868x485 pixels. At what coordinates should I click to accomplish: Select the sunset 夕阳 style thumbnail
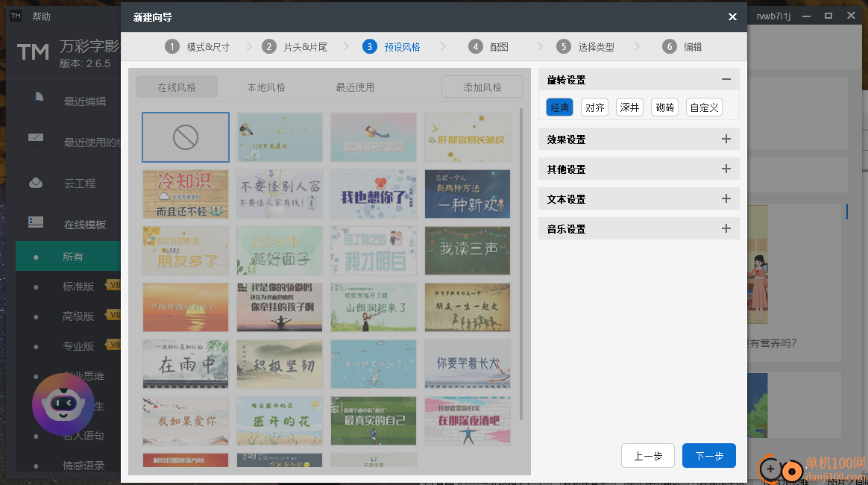point(186,307)
